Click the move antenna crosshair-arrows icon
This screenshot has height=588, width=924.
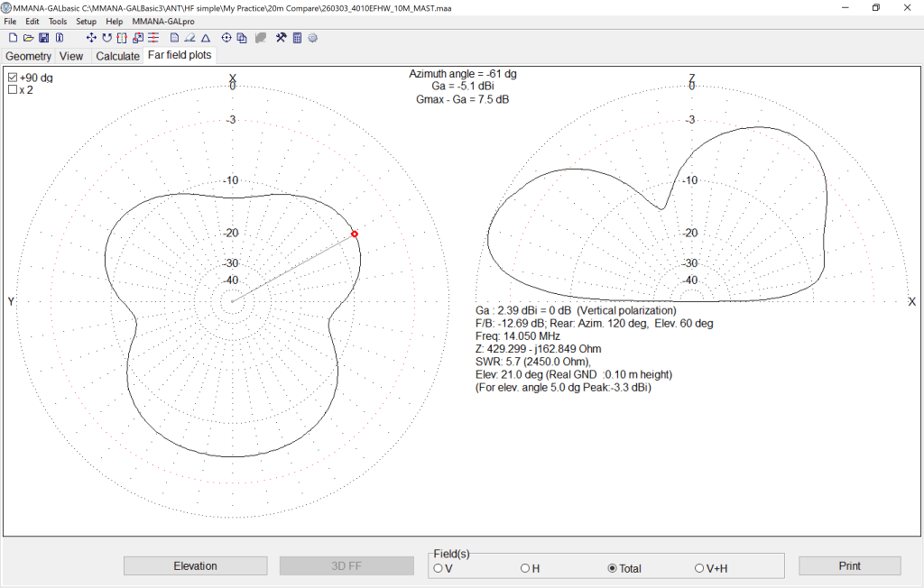pyautogui.click(x=91, y=38)
